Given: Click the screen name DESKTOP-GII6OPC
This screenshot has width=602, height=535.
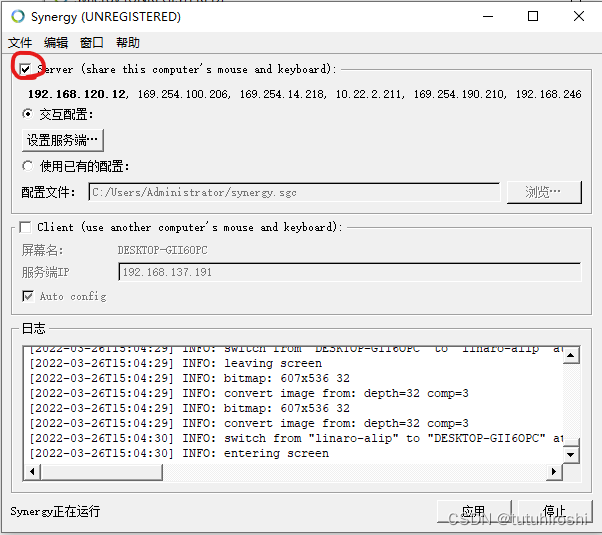Looking at the screenshot, I should coord(162,250).
